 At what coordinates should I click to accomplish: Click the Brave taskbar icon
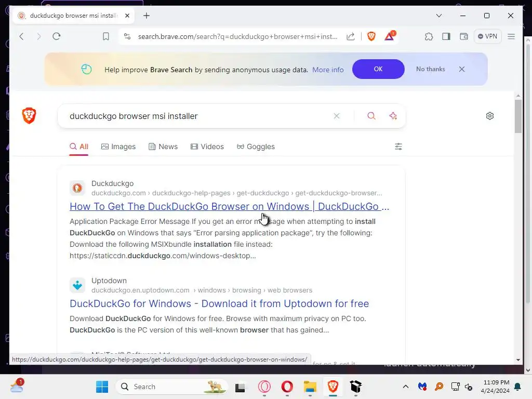coord(333,387)
